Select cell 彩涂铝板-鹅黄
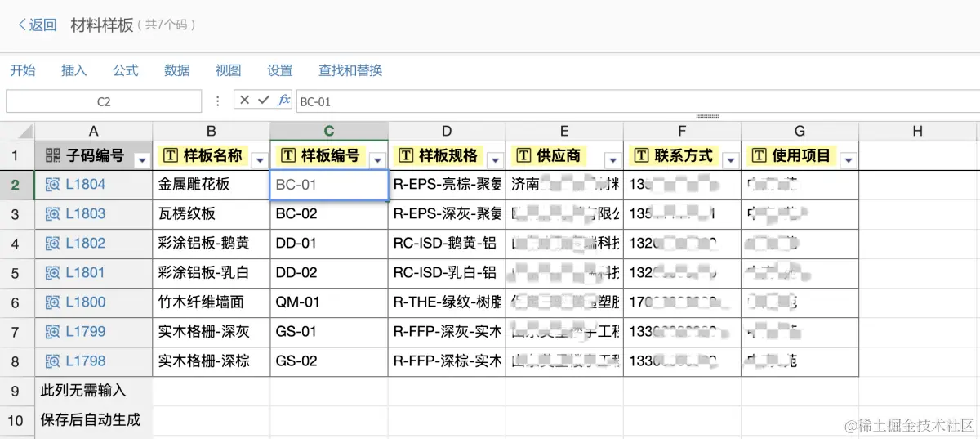Screen dimensions: 980x439 [x=212, y=244]
